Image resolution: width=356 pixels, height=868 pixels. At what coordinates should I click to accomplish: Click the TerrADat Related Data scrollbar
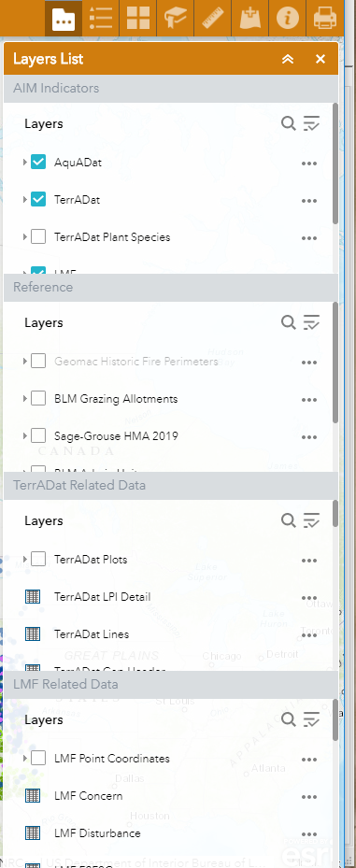(x=335, y=514)
